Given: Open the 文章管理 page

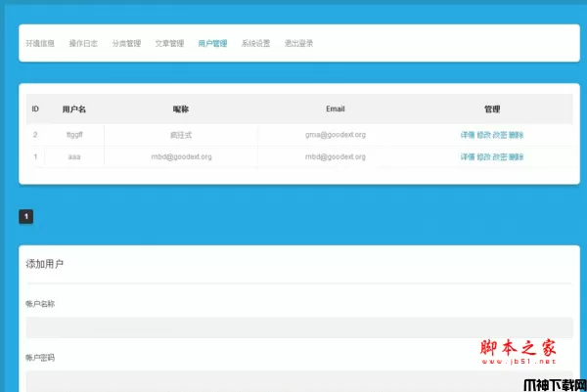Looking at the screenshot, I should (169, 43).
